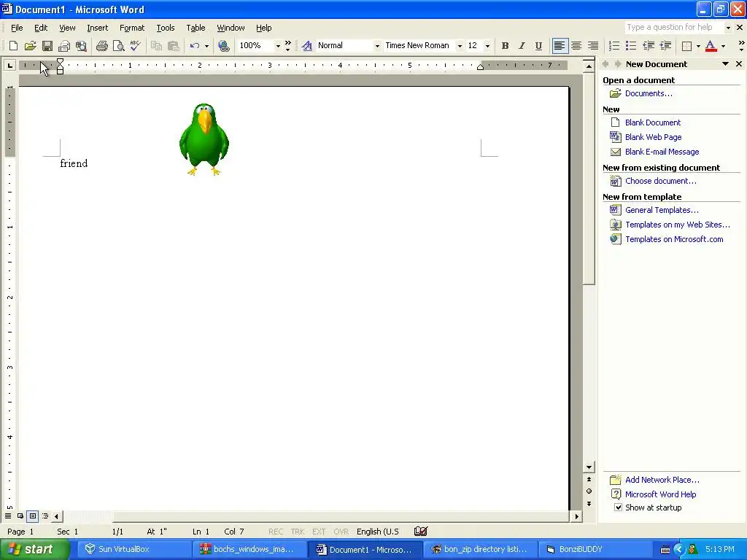Open the font color dropdown arrow
Viewport: 747px width, 560px height.
[x=723, y=46]
